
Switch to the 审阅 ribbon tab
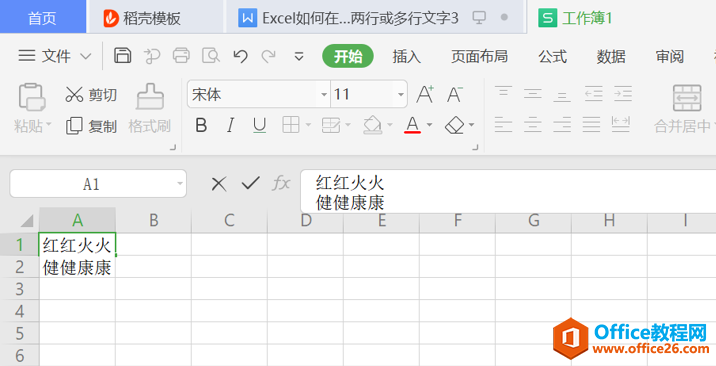pyautogui.click(x=670, y=57)
